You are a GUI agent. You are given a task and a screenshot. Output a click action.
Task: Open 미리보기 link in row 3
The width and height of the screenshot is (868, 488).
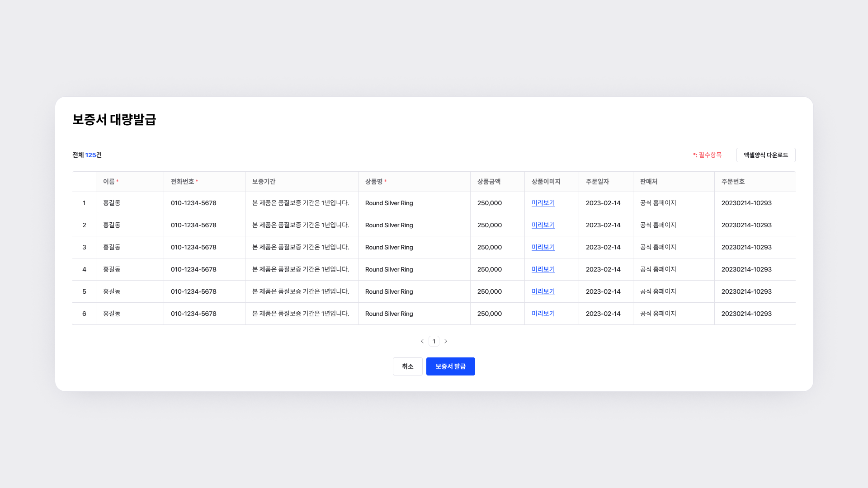click(543, 247)
